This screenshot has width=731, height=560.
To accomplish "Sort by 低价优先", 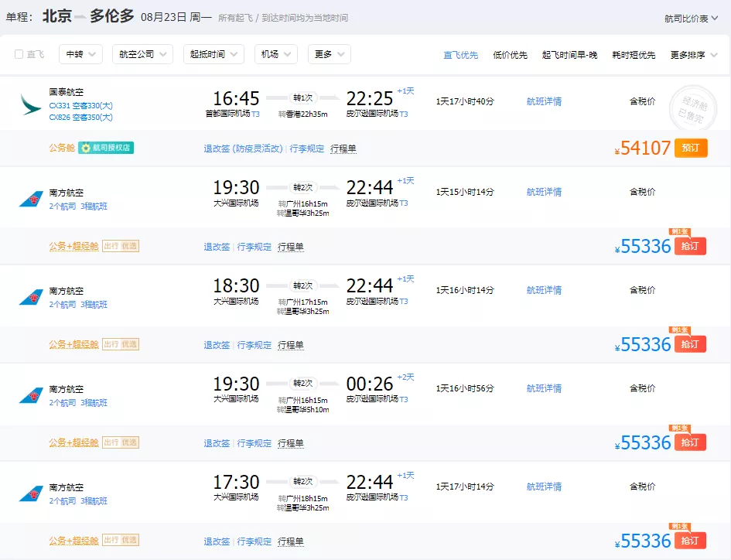I will (x=510, y=55).
